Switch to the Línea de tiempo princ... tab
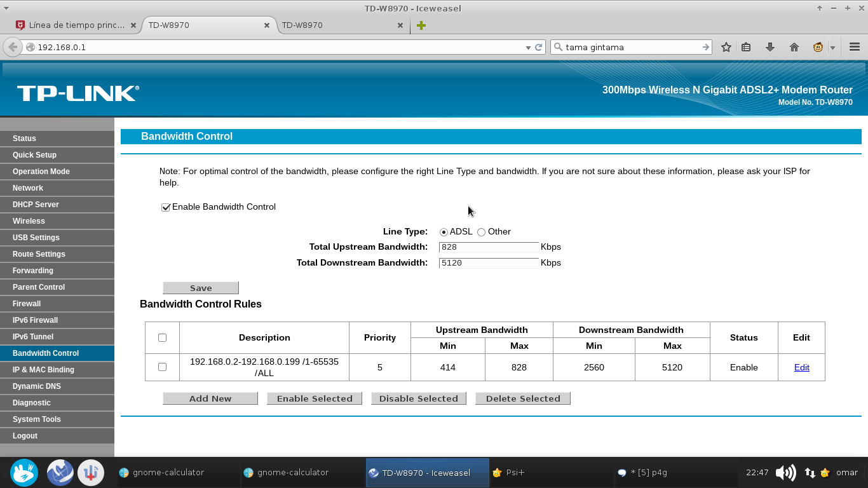Screen dimensions: 868x488 77,25
